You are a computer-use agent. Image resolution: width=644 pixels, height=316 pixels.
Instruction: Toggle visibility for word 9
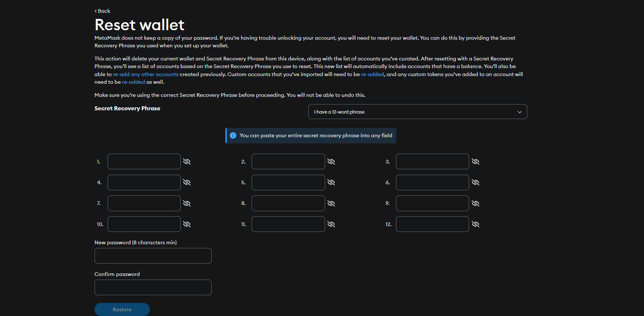coord(475,204)
